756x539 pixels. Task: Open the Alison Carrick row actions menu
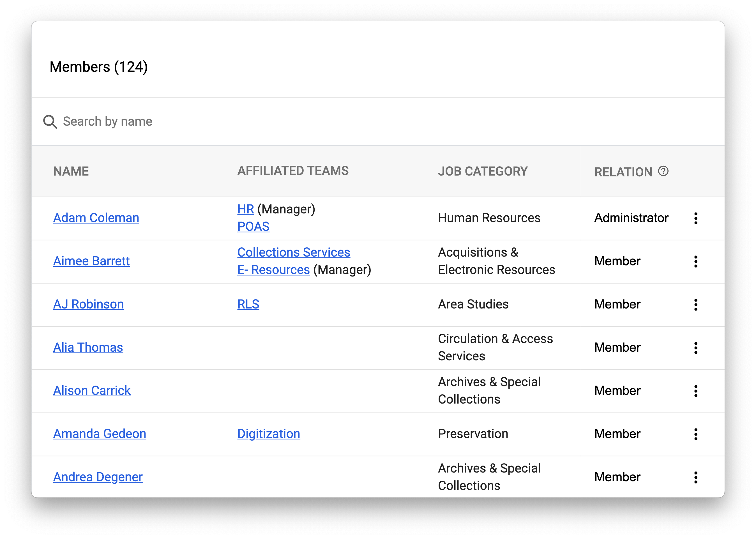696,391
